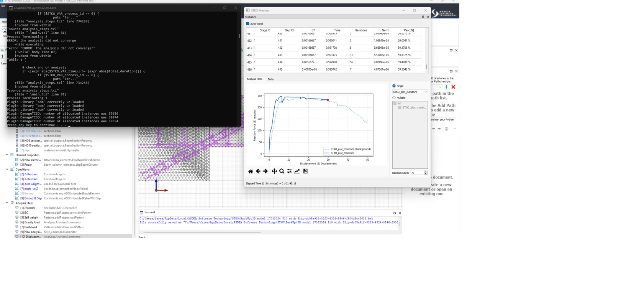Click the icon beside [7] slip

(x=17, y=150)
